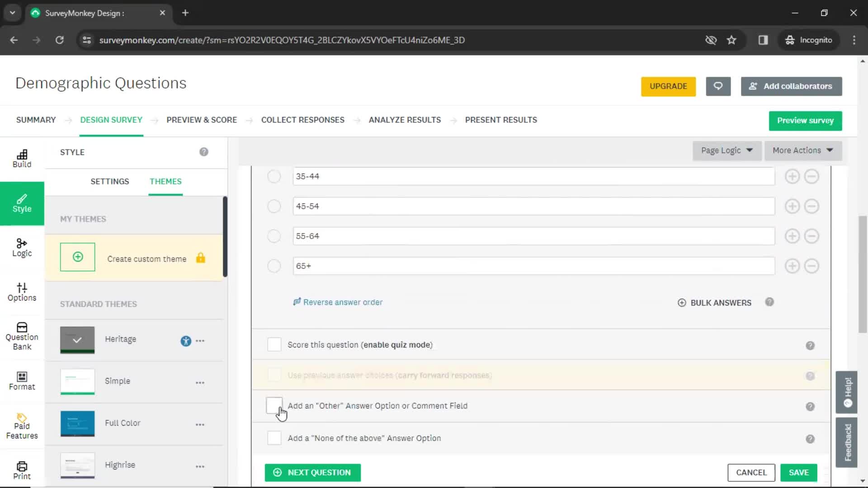Select the 55-64 radio button
The image size is (868, 488).
pos(274,236)
